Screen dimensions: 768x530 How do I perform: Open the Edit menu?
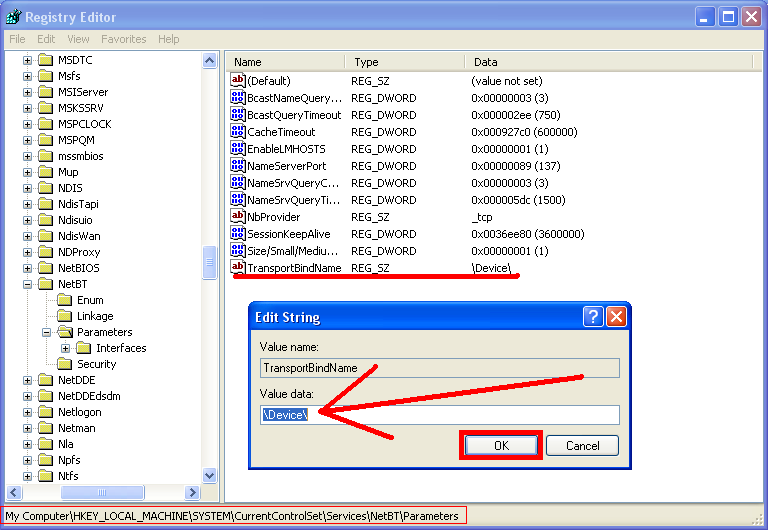(x=46, y=39)
